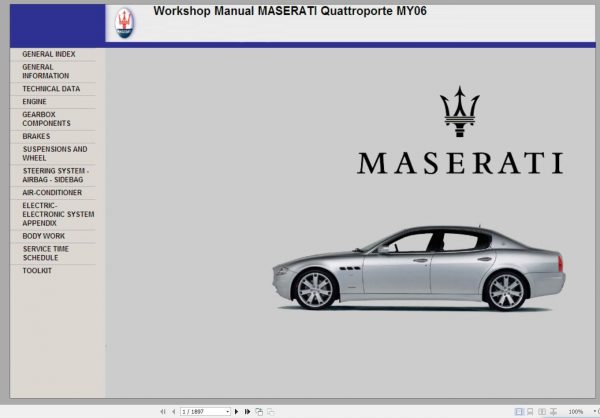This screenshot has height=418, width=600.
Task: Click the greyed next view icon in the bottom navigation bar
Action: [x=271, y=412]
